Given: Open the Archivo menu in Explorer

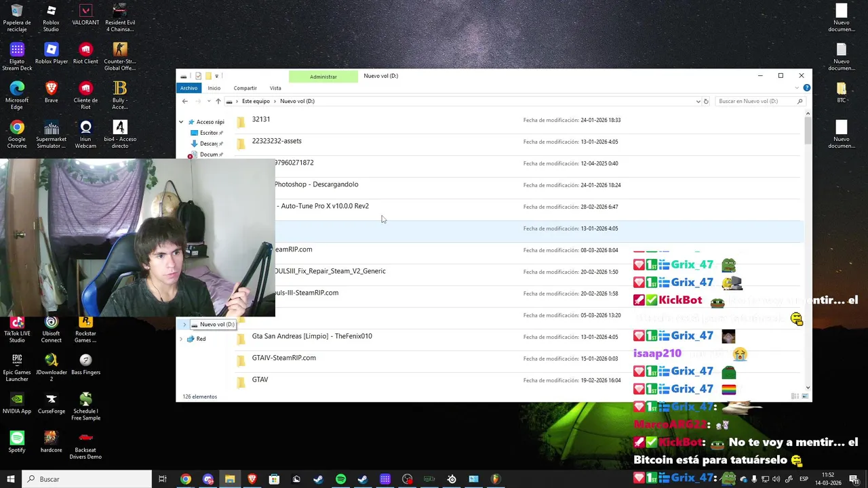Looking at the screenshot, I should click(x=189, y=88).
